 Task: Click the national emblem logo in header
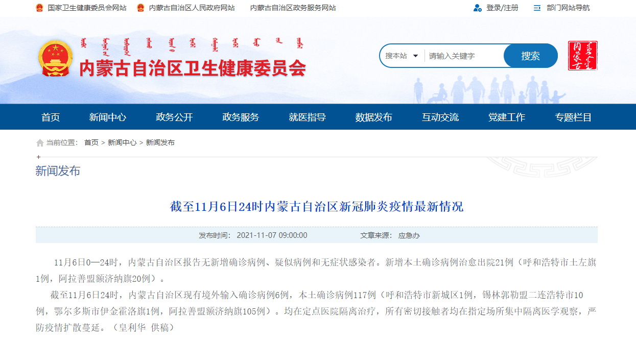tap(56, 58)
